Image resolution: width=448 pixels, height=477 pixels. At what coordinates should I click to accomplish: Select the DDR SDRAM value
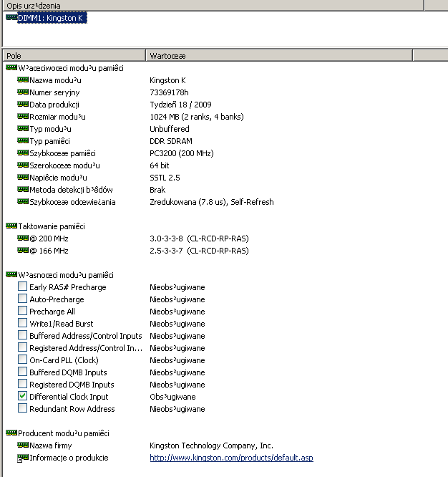click(171, 141)
